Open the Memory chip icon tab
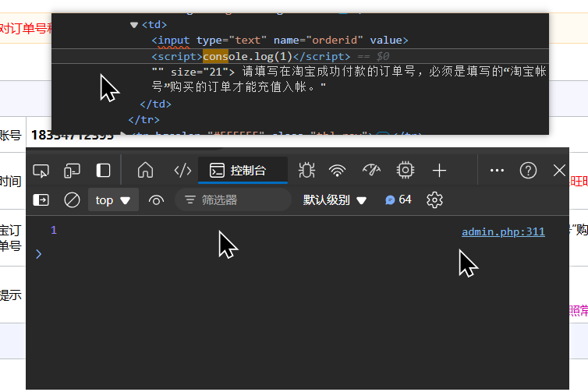This screenshot has width=588, height=392. (x=406, y=170)
